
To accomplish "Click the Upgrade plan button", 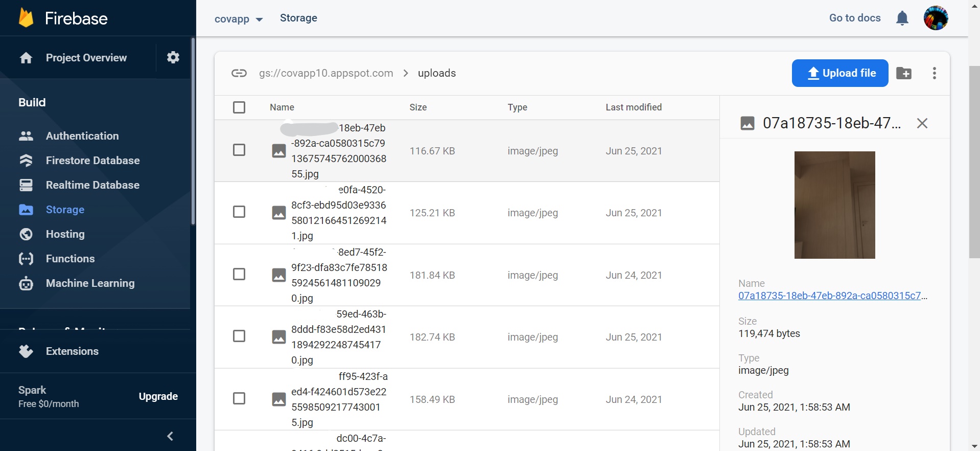I will (x=158, y=396).
